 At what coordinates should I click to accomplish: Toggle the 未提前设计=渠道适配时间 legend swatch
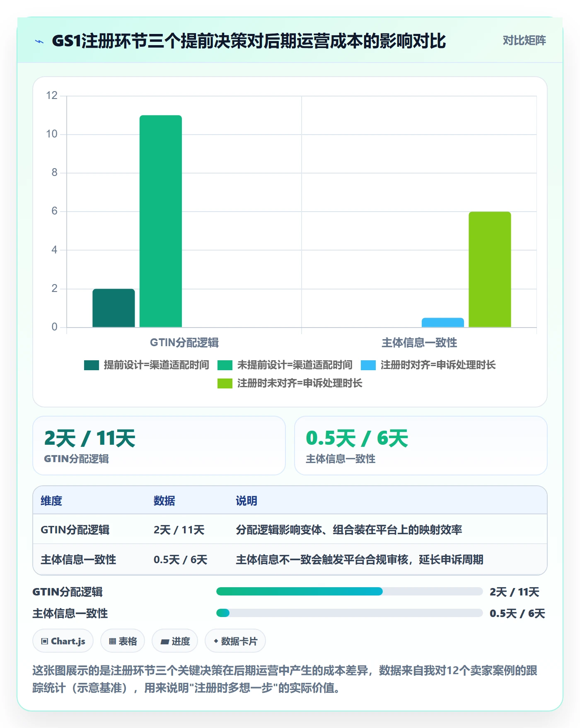(x=225, y=365)
